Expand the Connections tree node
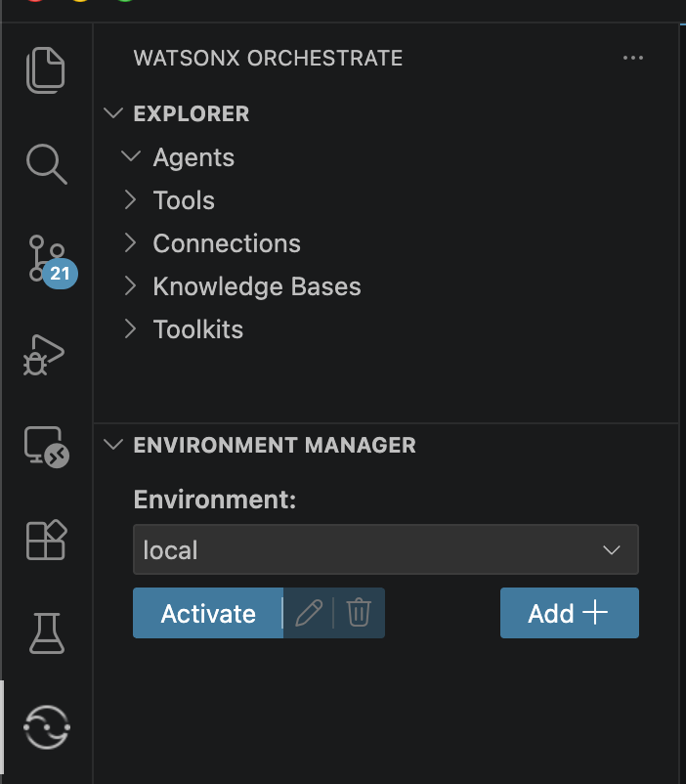686x784 pixels. [x=131, y=242]
